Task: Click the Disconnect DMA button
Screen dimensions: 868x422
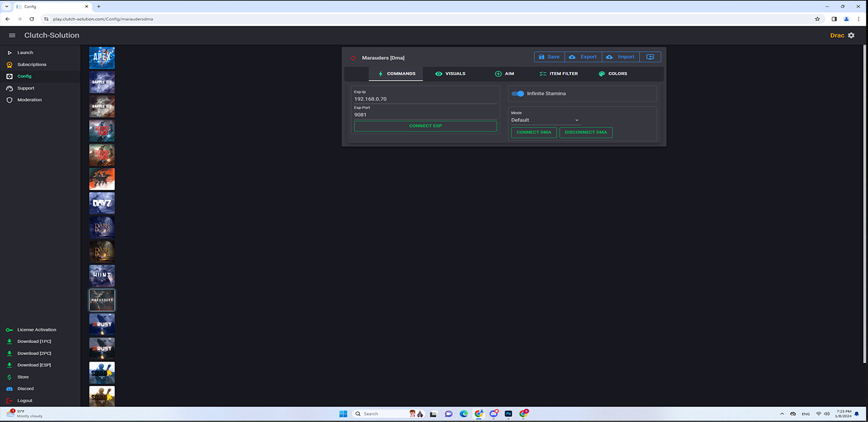Action: coord(586,132)
